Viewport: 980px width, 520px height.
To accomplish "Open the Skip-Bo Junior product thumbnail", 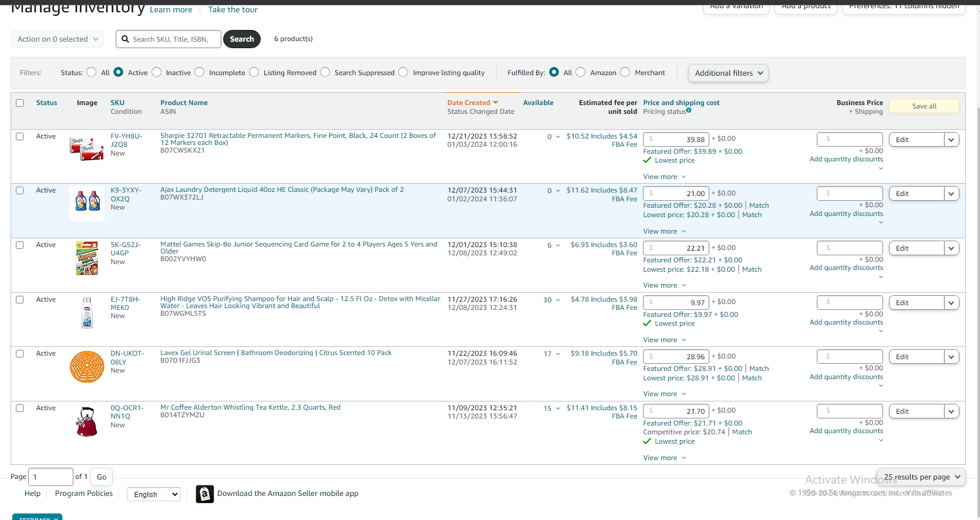I will coord(87,258).
